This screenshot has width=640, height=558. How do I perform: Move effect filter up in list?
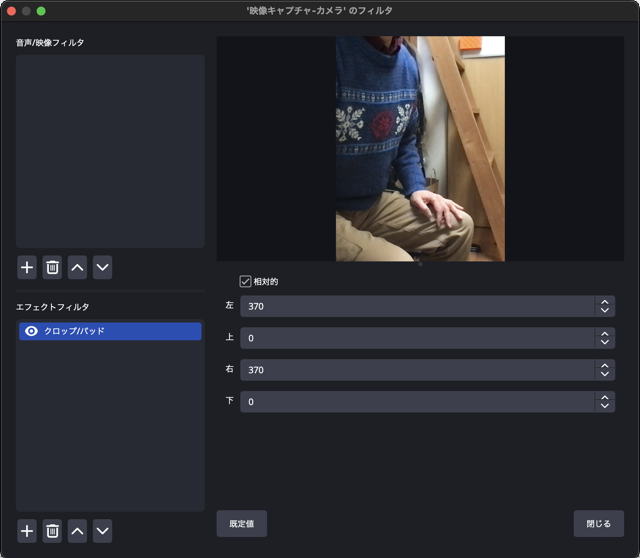(x=77, y=531)
